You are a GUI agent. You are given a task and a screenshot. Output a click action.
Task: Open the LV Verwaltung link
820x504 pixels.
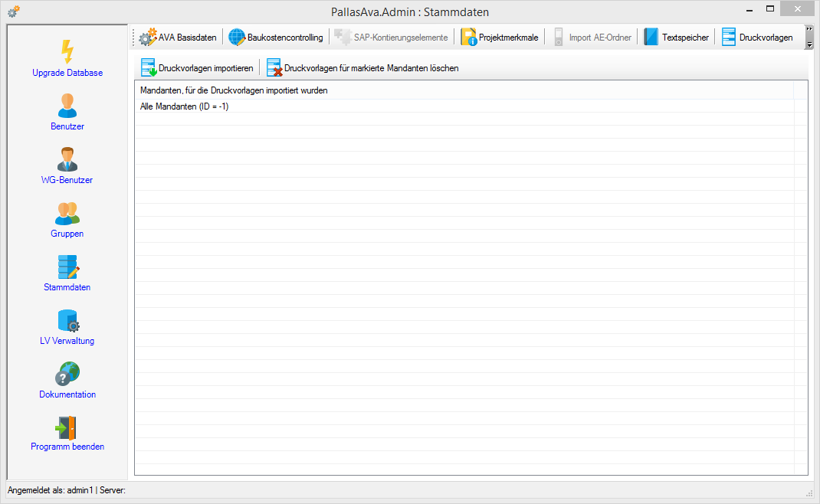[67, 341]
